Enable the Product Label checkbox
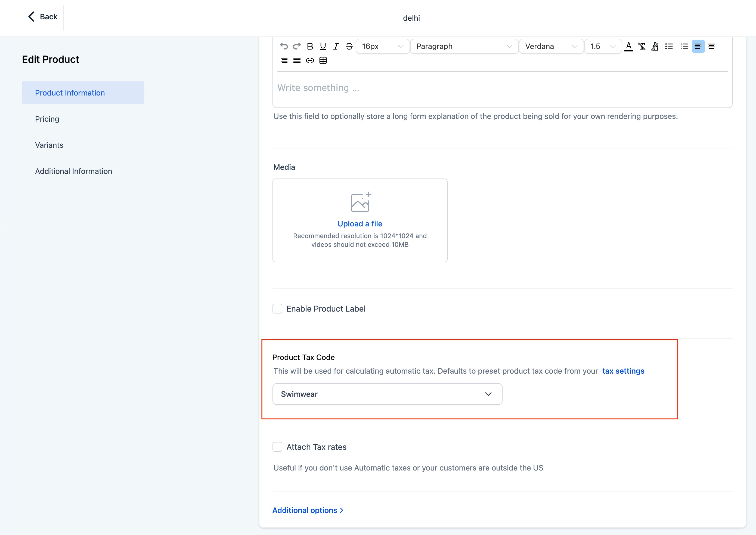 tap(277, 309)
